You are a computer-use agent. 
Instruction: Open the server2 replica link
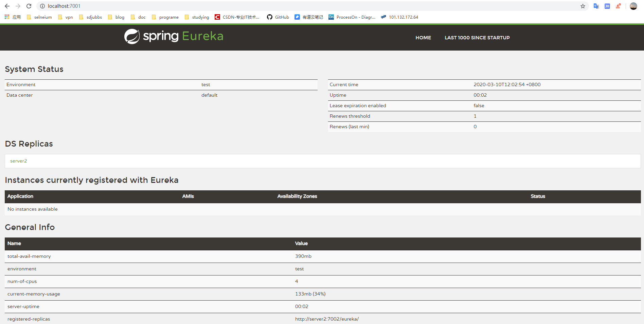[19, 161]
